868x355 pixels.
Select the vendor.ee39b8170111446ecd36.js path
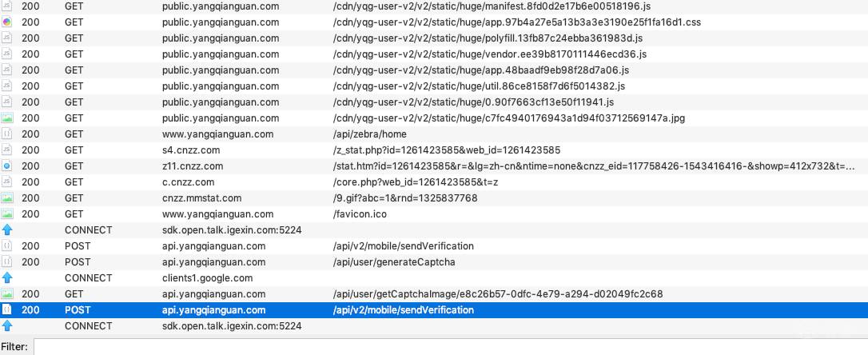click(x=489, y=54)
